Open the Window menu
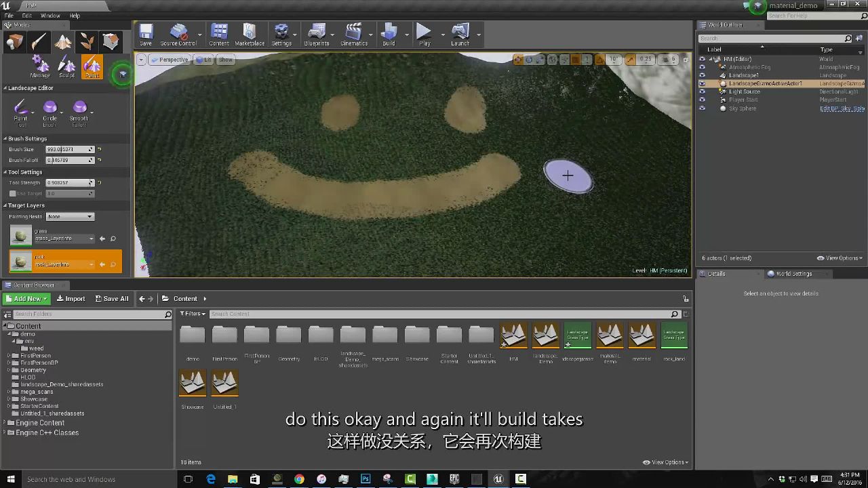The image size is (868, 488). [50, 16]
